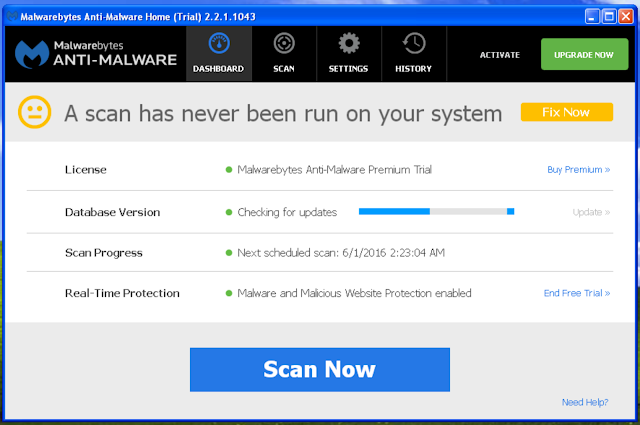Start a scan with Scan Now
The width and height of the screenshot is (640, 425).
320,369
